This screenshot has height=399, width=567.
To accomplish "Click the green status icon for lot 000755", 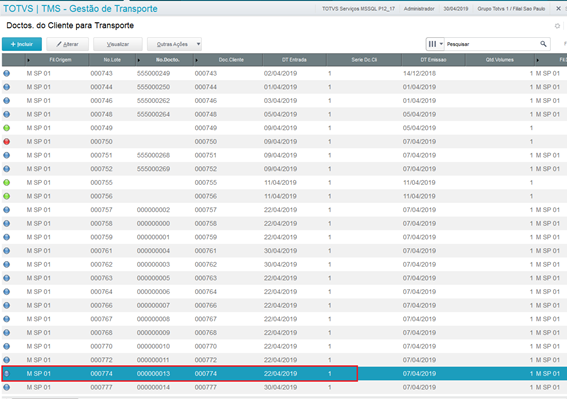I will click(x=7, y=183).
